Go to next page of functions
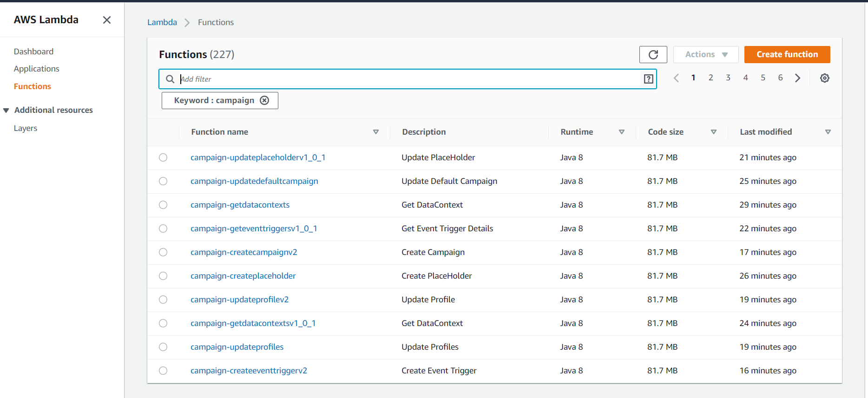 tap(797, 78)
